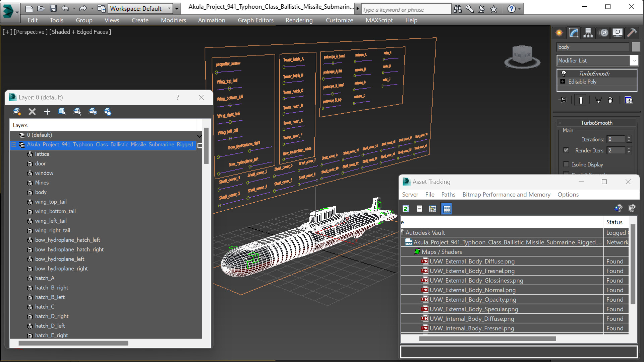This screenshot has width=644, height=362.
Task: Click Create New Layer icon in Layer dialog
Action: click(17, 112)
